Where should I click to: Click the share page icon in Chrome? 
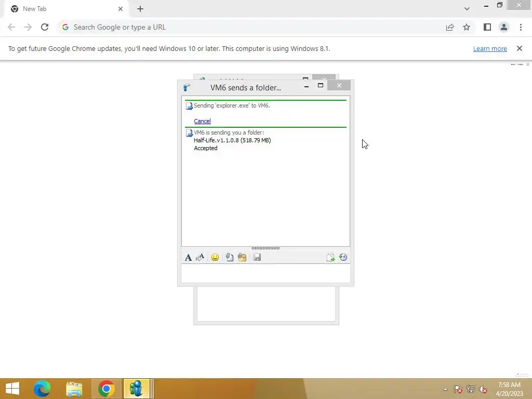[450, 27]
